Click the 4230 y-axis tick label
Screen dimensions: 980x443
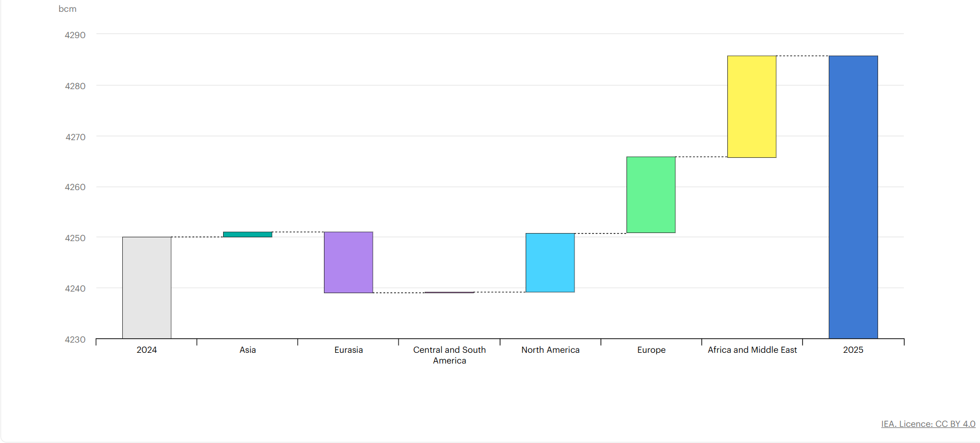75,339
